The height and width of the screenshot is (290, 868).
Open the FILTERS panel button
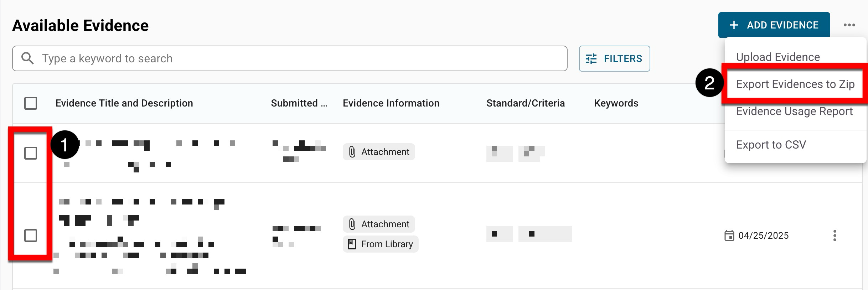[614, 58]
